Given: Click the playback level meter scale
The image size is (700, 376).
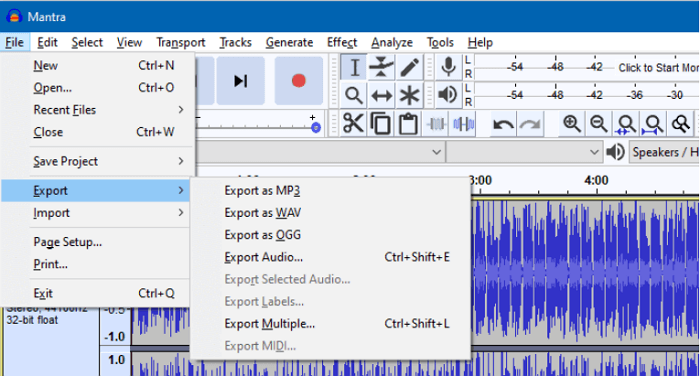Looking at the screenshot, I should pos(586,95).
